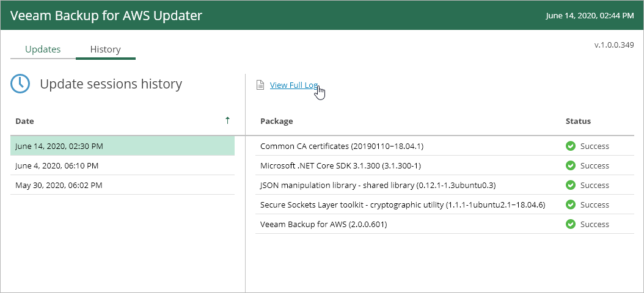This screenshot has height=293, width=644.
Task: Click the document icon beside View Full Log
Action: (260, 85)
